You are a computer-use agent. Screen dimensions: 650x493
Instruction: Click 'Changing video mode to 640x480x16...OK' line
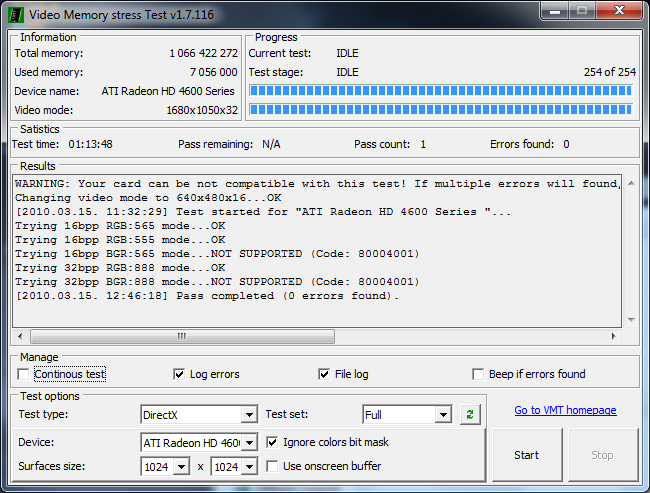pos(148,198)
